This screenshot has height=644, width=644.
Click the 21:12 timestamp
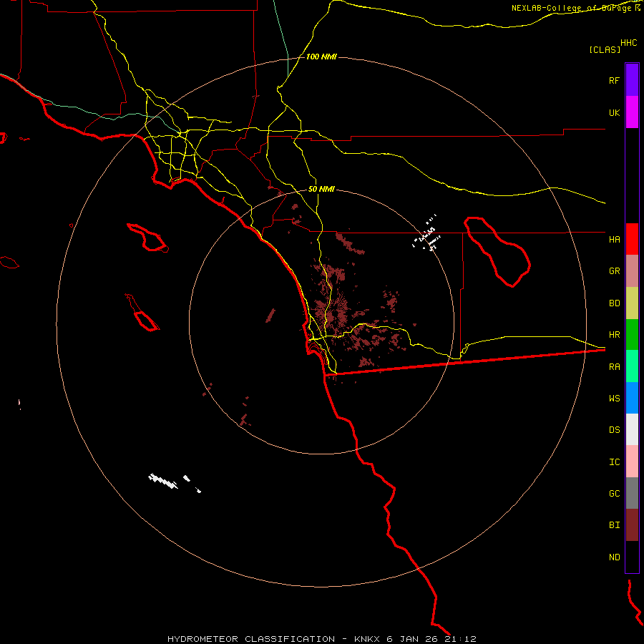(x=460, y=639)
